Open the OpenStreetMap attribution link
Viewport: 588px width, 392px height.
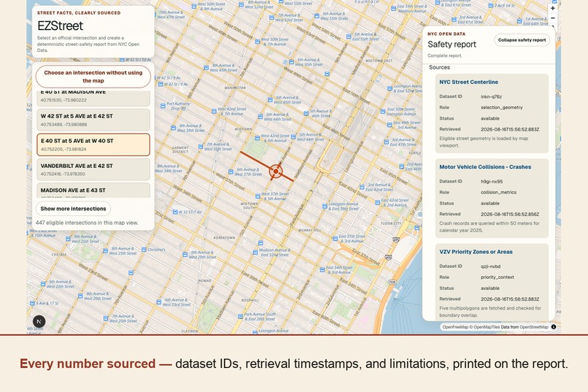pos(534,327)
